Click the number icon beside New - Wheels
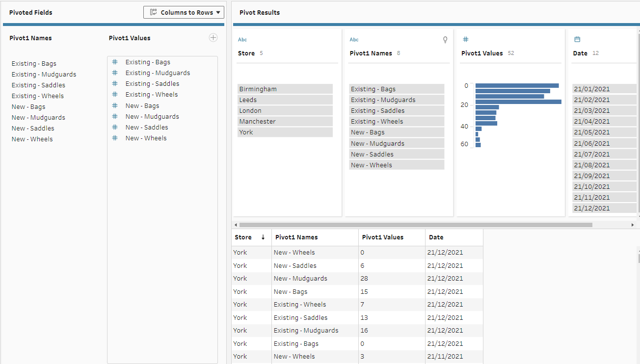 coord(115,138)
